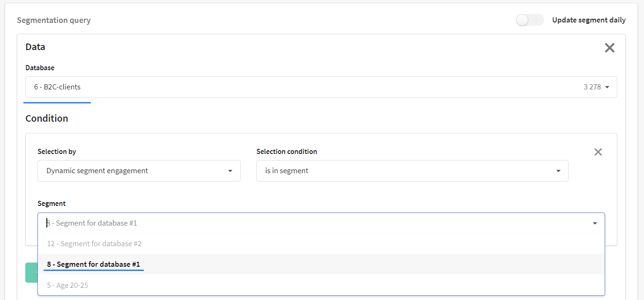The height and width of the screenshot is (300, 644).
Task: Click the Segment field label
Action: click(52, 204)
